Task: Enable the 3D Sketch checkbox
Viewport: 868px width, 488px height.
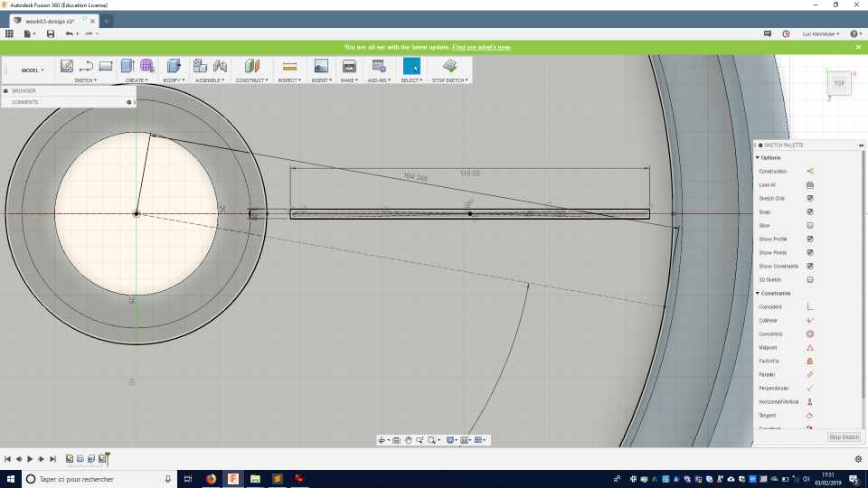Action: tap(810, 279)
